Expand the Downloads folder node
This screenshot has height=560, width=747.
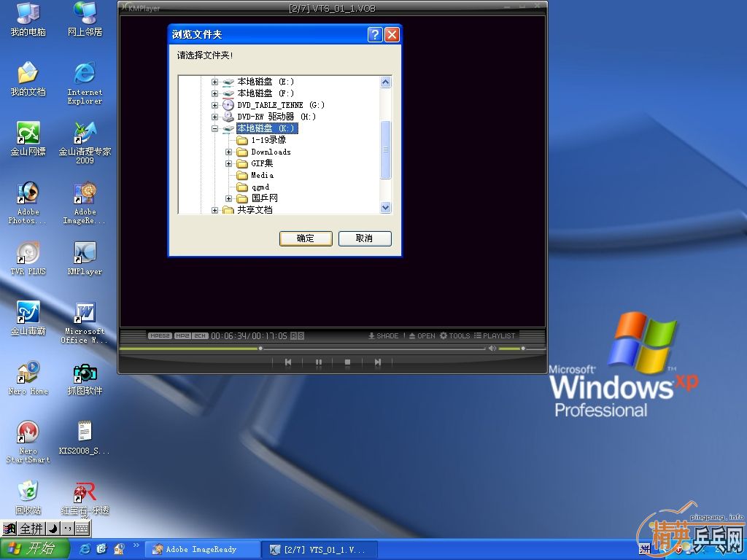click(x=228, y=152)
